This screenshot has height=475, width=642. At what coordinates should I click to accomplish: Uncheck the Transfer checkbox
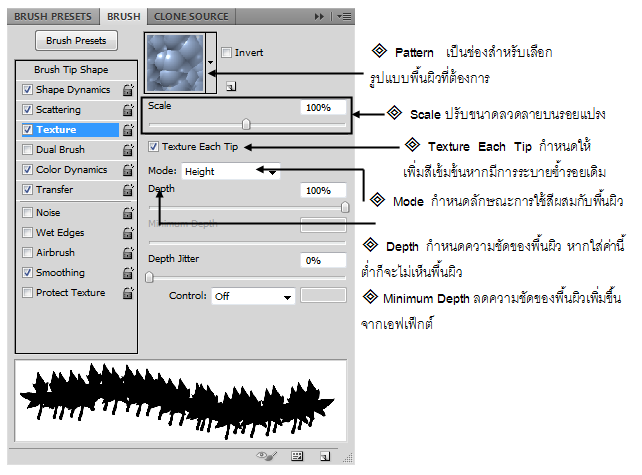click(x=27, y=190)
